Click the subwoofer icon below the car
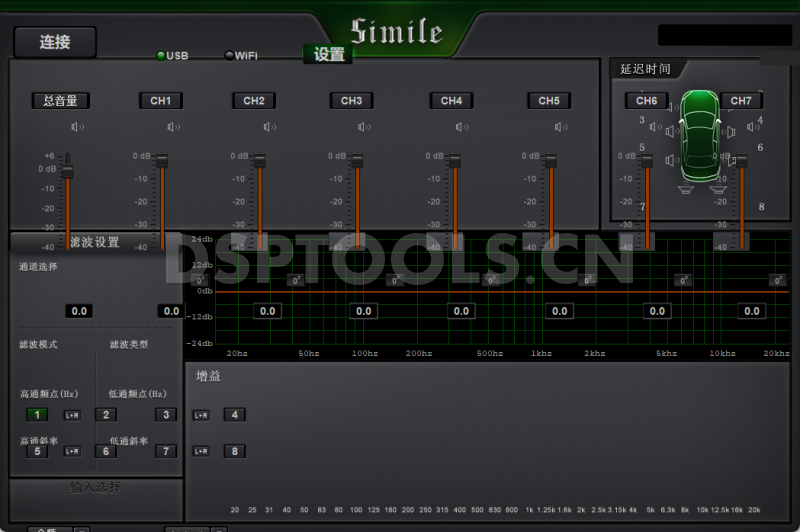This screenshot has width=800, height=532. pyautogui.click(x=686, y=189)
